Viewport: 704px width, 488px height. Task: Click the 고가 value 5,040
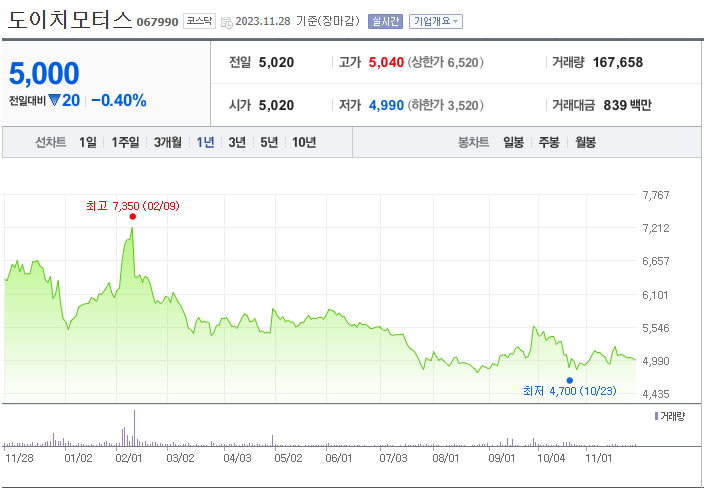386,62
